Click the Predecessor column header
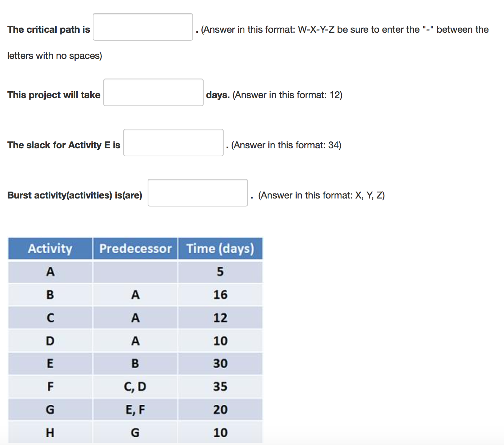 point(135,249)
